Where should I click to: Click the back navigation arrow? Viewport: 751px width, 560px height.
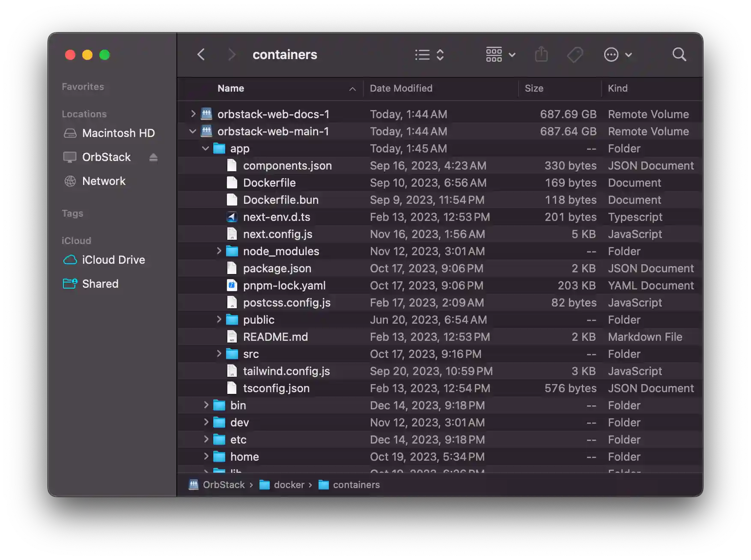(x=201, y=54)
